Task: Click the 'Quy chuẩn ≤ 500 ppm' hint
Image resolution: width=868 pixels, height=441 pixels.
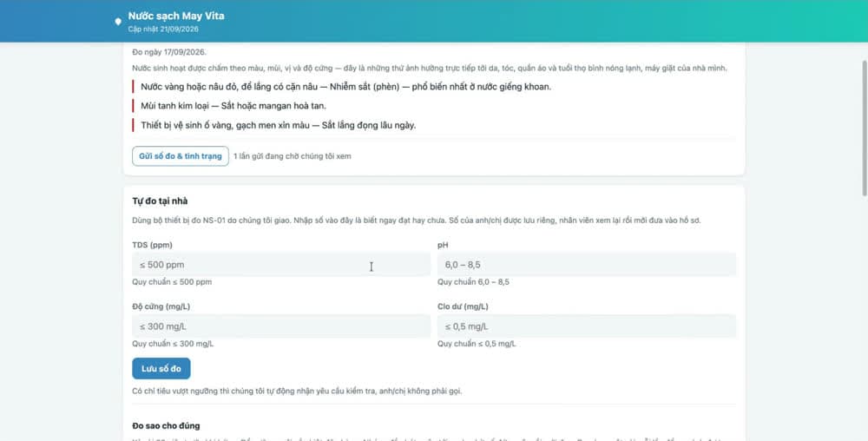Action: pos(172,282)
